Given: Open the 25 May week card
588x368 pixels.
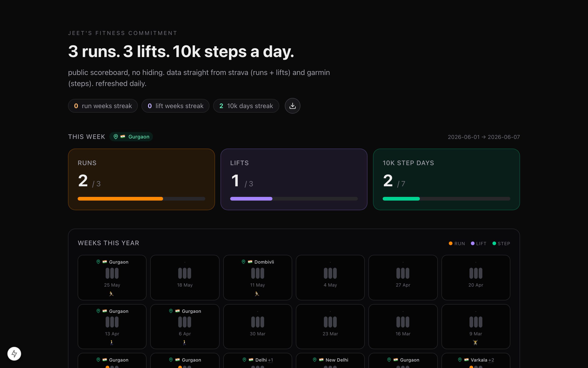Looking at the screenshot, I should coord(112,277).
